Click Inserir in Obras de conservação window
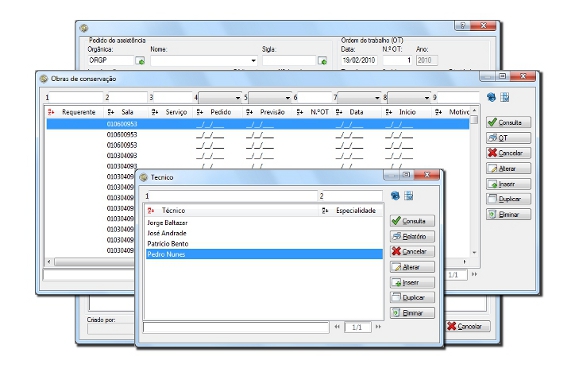This screenshot has width=579, height=372. point(508,184)
